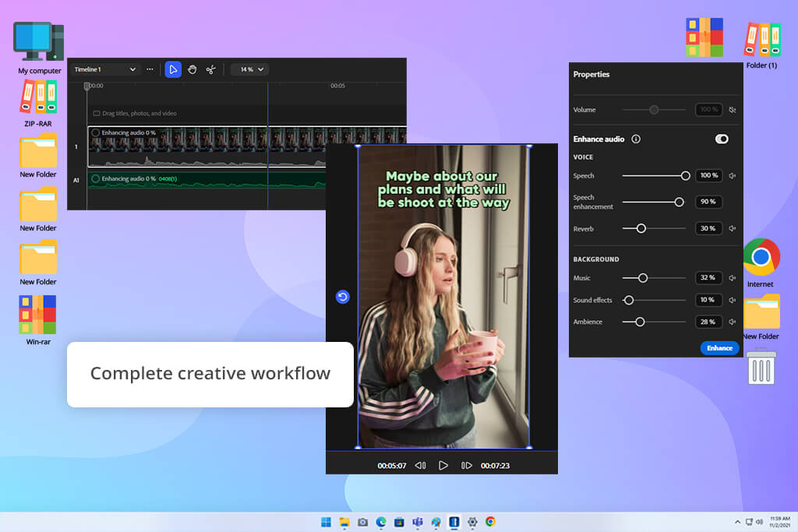Step forward one frame in preview
798x532 pixels.
tap(466, 465)
